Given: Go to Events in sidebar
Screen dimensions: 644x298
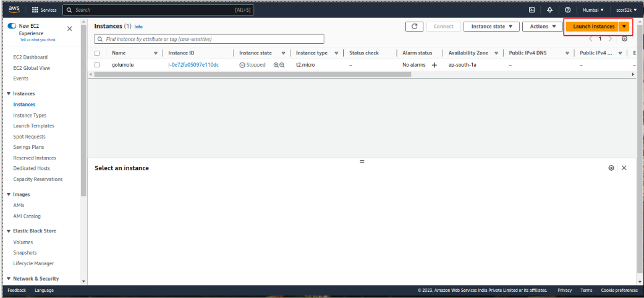Looking at the screenshot, I should click(x=20, y=79).
